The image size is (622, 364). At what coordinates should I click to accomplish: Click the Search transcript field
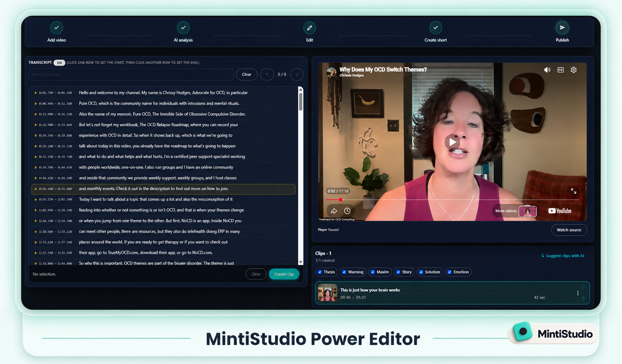(x=131, y=74)
